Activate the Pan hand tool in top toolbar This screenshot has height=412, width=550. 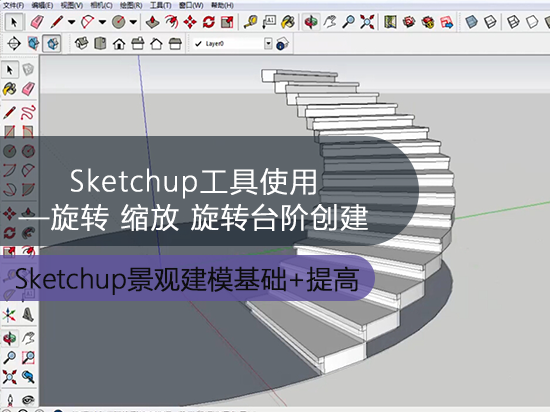click(330, 22)
